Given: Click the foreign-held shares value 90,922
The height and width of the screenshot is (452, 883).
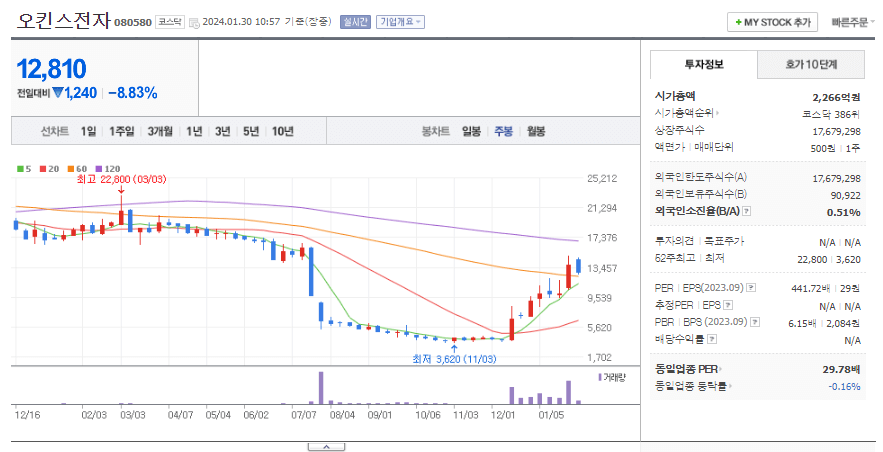Looking at the screenshot, I should [x=845, y=195].
